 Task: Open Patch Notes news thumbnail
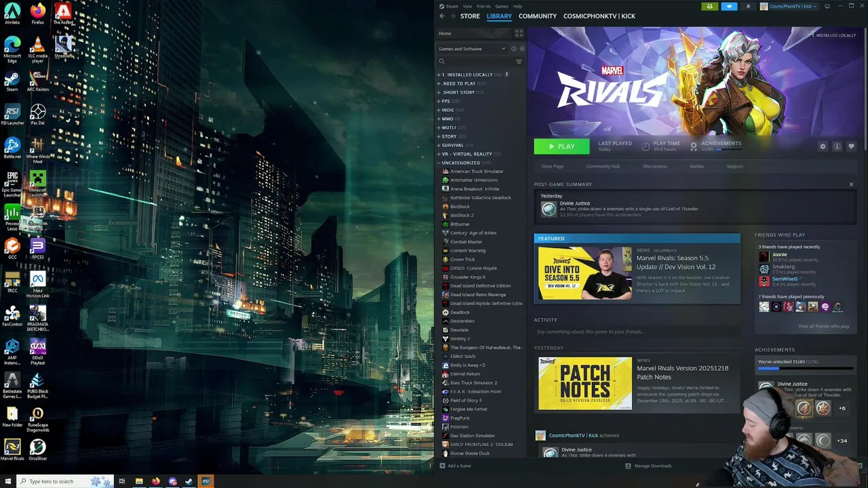585,383
